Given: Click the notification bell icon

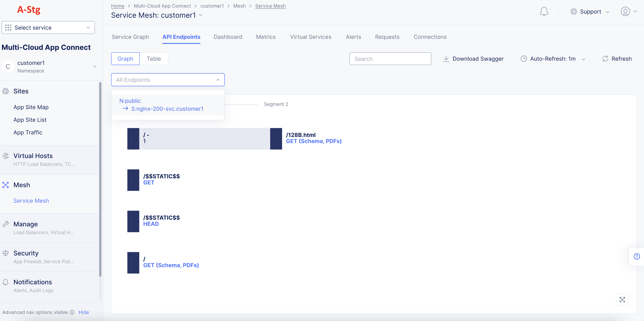Looking at the screenshot, I should tap(544, 11).
